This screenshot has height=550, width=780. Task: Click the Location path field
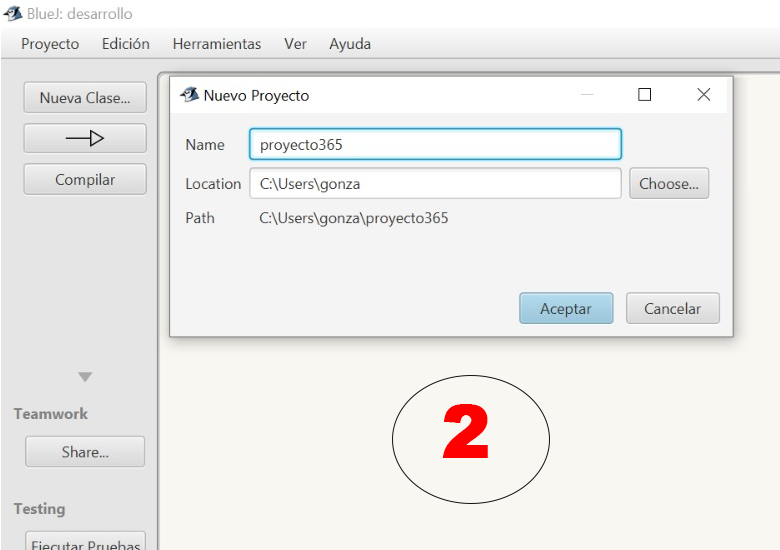point(435,183)
